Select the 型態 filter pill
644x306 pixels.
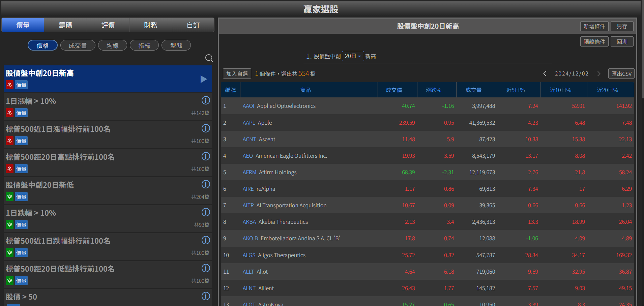[176, 45]
